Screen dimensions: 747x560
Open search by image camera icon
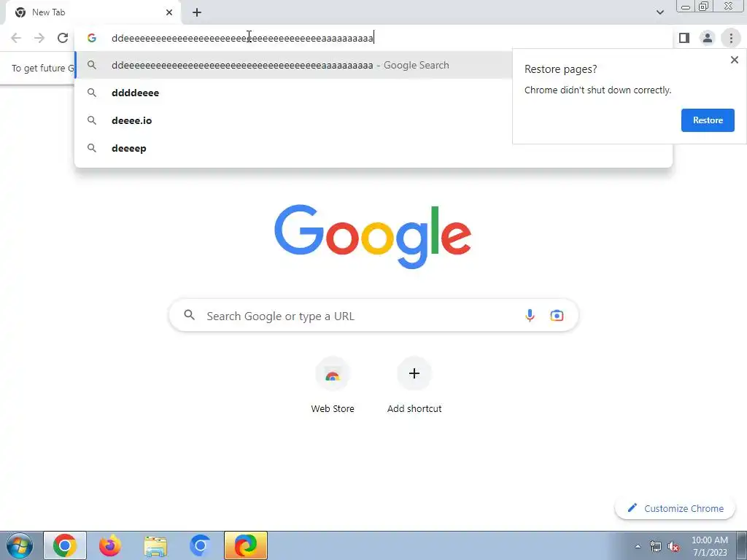click(x=557, y=315)
